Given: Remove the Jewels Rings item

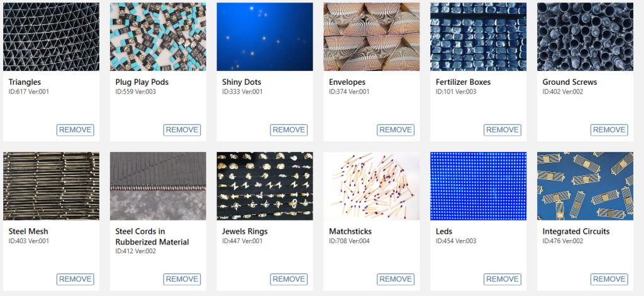Looking at the screenshot, I should pyautogui.click(x=289, y=279).
